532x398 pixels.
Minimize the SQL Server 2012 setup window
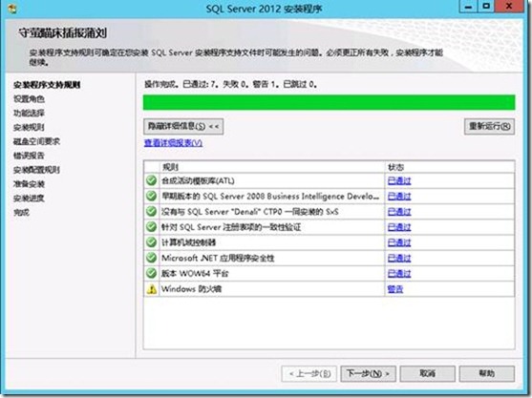pos(468,7)
